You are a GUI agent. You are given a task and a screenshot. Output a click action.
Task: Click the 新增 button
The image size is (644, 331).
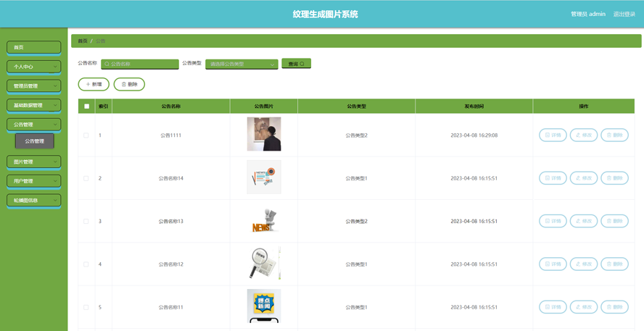coord(94,84)
